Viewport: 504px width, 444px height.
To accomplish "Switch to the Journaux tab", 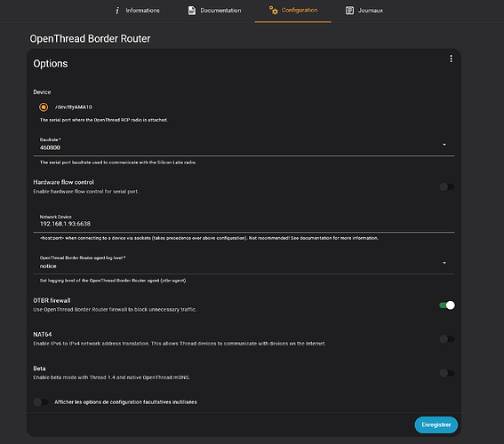I will coord(364,11).
